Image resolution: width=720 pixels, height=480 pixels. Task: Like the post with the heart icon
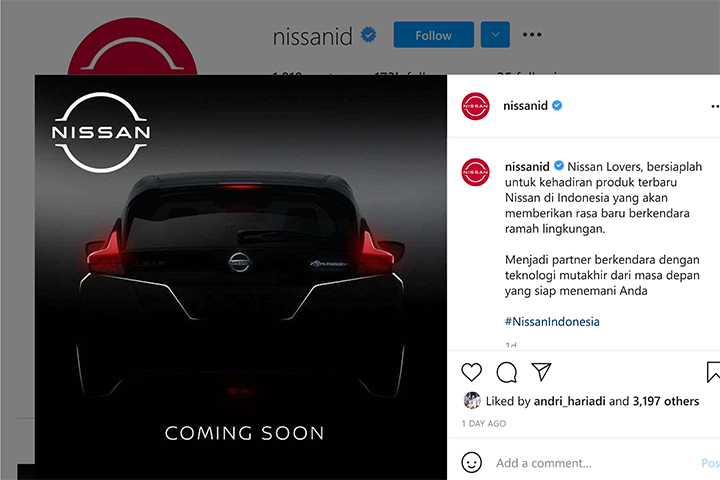[472, 372]
